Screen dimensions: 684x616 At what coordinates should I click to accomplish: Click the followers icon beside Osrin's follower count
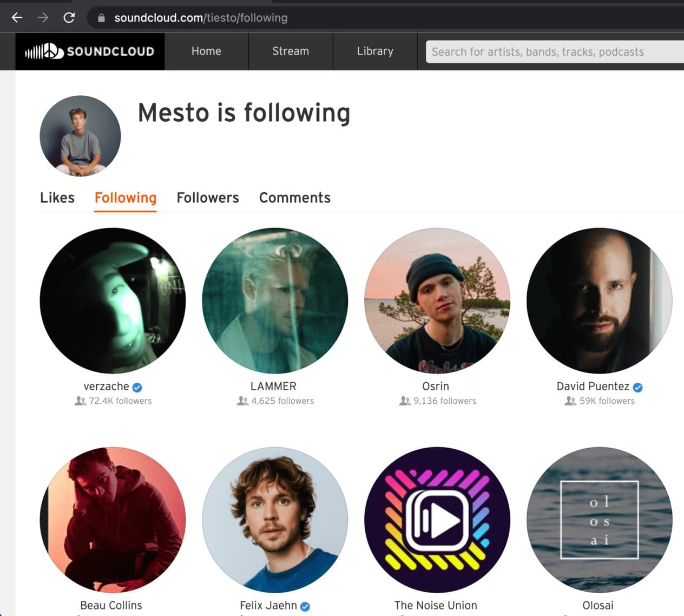pos(404,401)
